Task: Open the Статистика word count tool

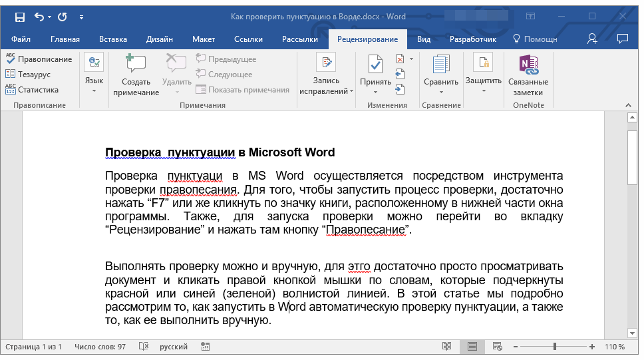Action: pyautogui.click(x=32, y=90)
